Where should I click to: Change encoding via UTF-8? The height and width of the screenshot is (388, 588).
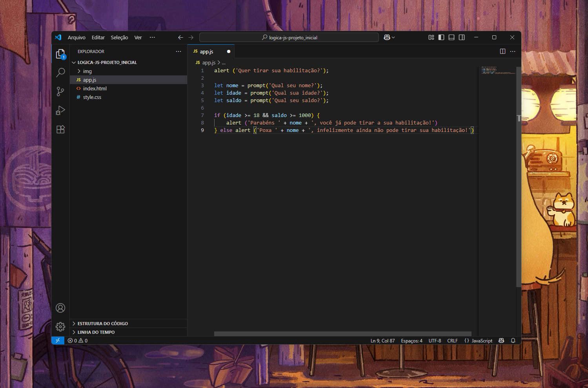(x=435, y=340)
